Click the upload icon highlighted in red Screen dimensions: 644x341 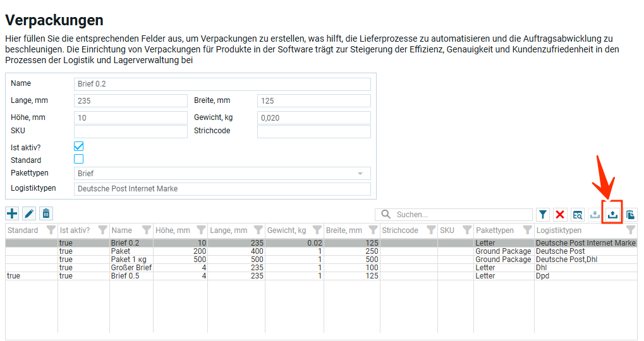click(612, 215)
